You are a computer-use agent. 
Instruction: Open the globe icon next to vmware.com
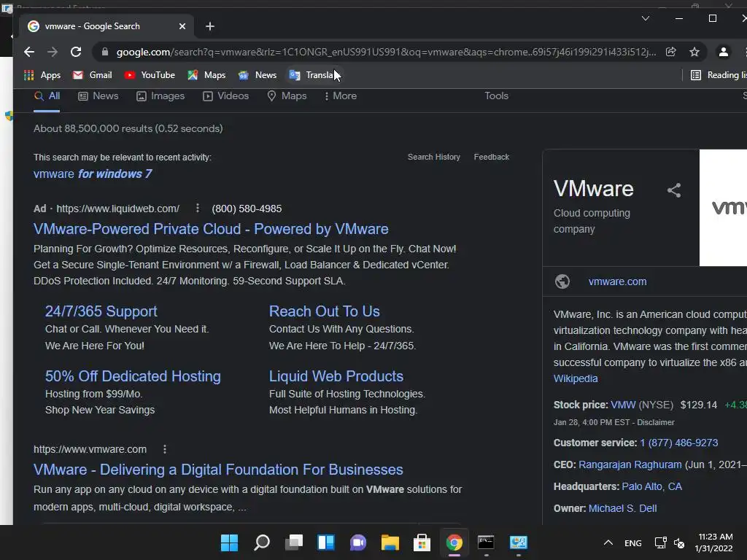(562, 281)
